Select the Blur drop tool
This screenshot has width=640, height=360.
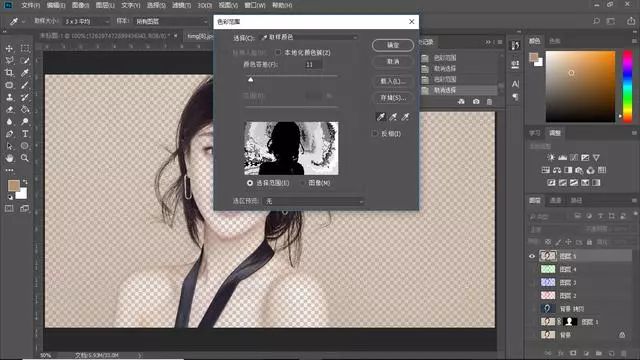coord(9,122)
